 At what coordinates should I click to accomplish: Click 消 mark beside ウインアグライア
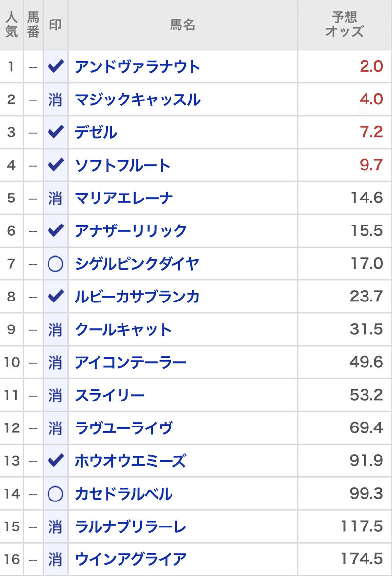[x=55, y=559]
